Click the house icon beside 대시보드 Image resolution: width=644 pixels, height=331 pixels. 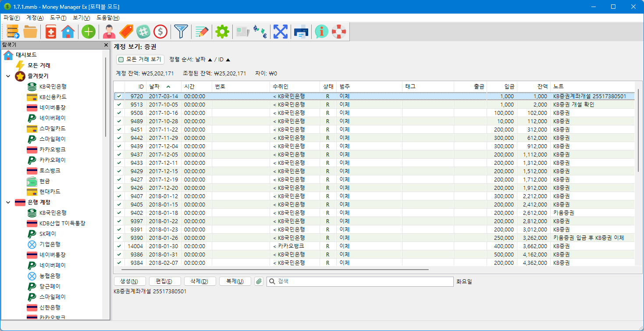(x=8, y=55)
